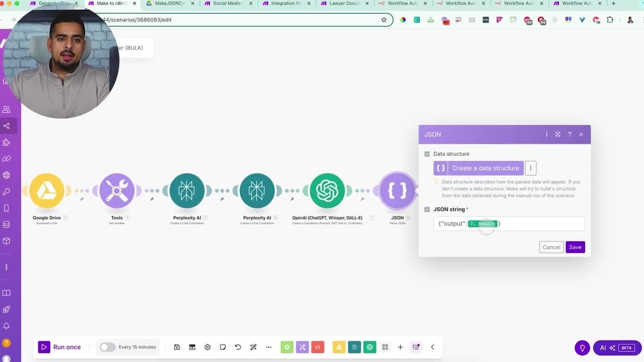Viewport: 644px width, 362px height.
Task: Expand the JSON panel to fullscreen
Action: (558, 134)
